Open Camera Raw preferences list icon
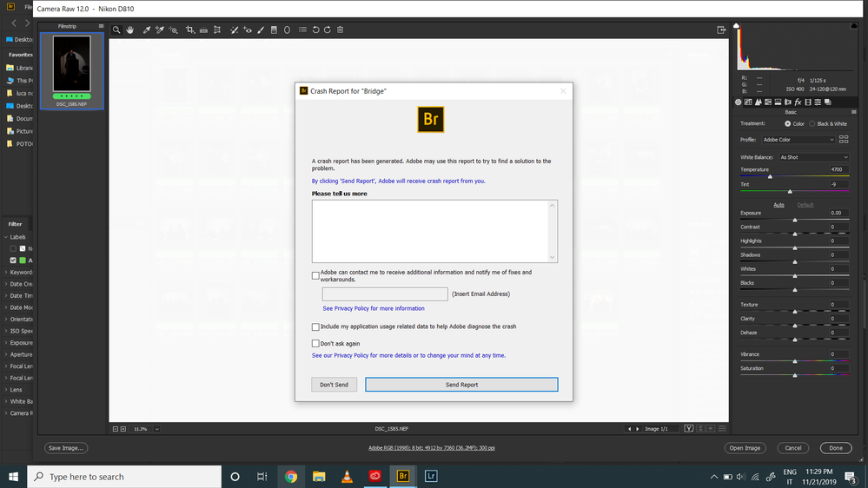Image resolution: width=868 pixels, height=488 pixels. point(302,30)
